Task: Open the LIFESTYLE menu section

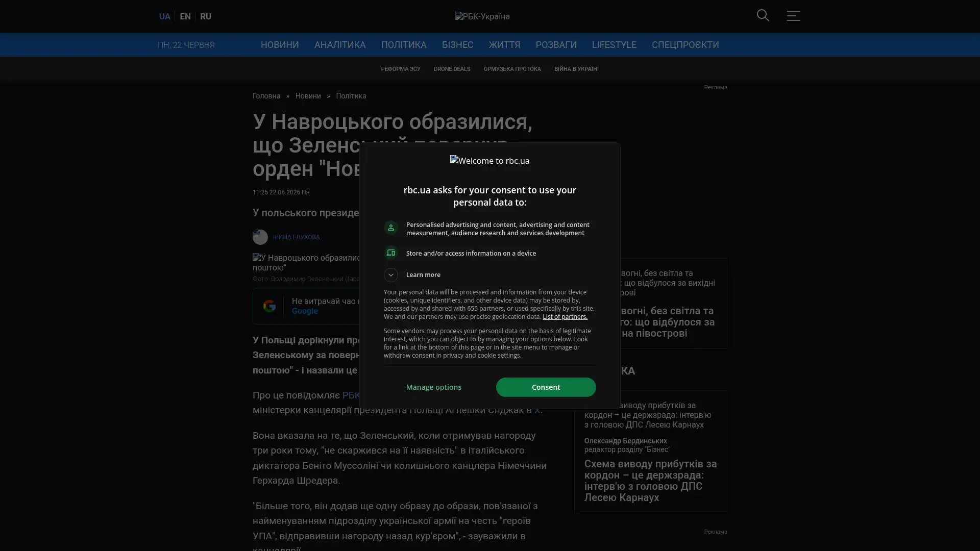Action: tap(614, 45)
